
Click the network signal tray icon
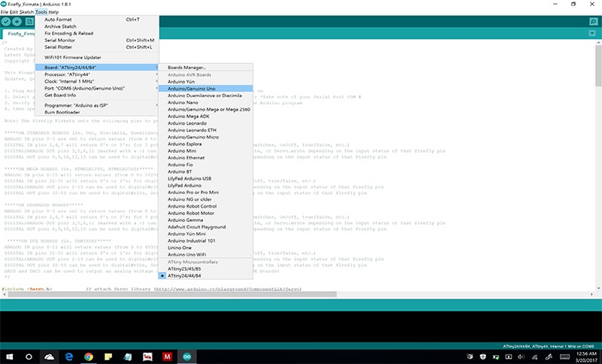[x=535, y=356]
